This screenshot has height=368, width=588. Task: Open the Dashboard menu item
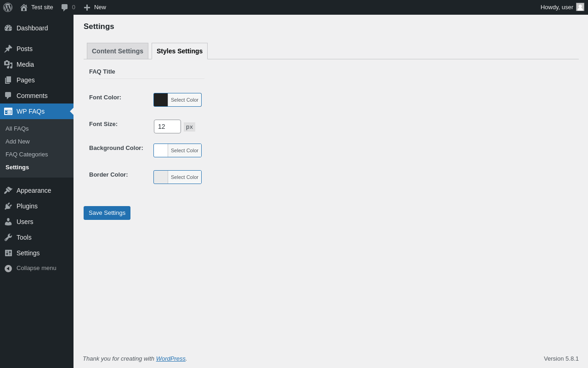point(37,28)
